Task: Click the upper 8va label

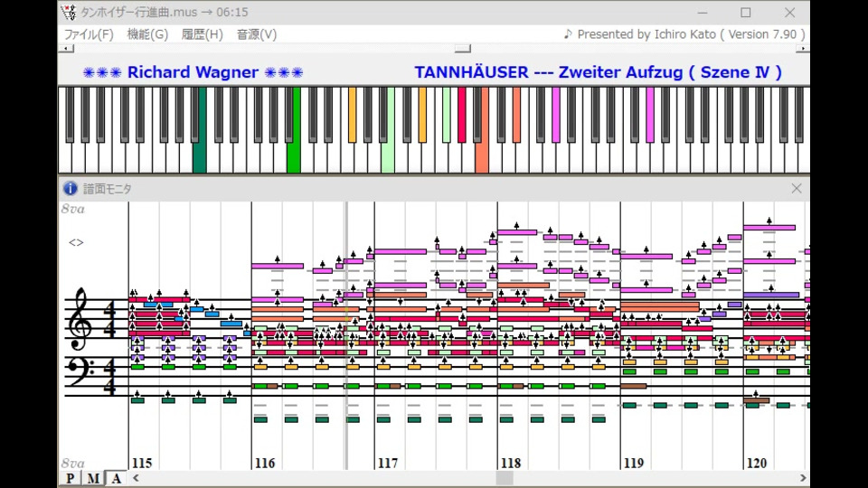Action: coord(73,209)
